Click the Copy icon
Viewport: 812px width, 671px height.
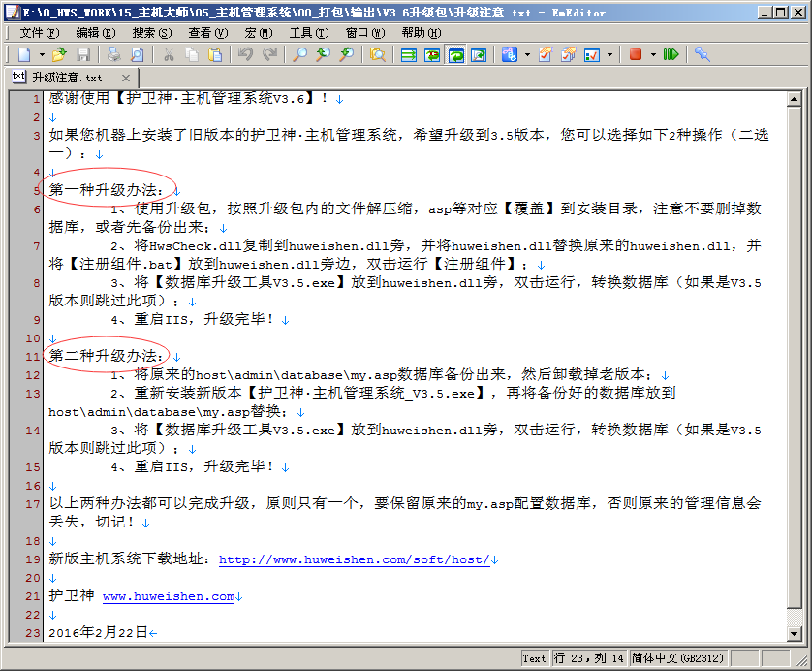tap(192, 54)
